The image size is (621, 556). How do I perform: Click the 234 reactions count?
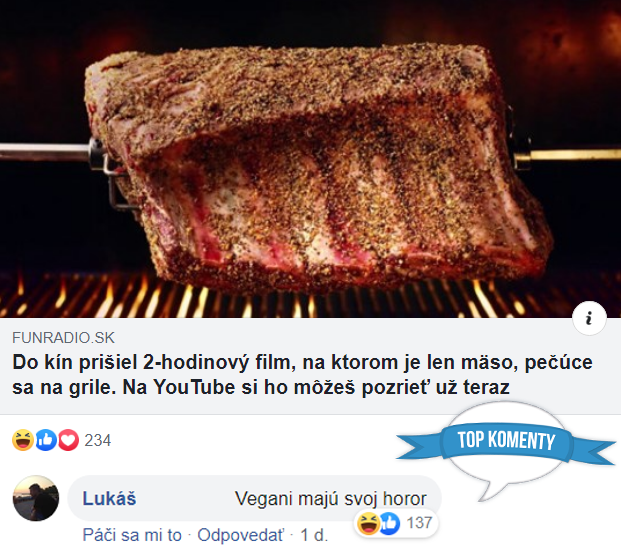pyautogui.click(x=97, y=440)
